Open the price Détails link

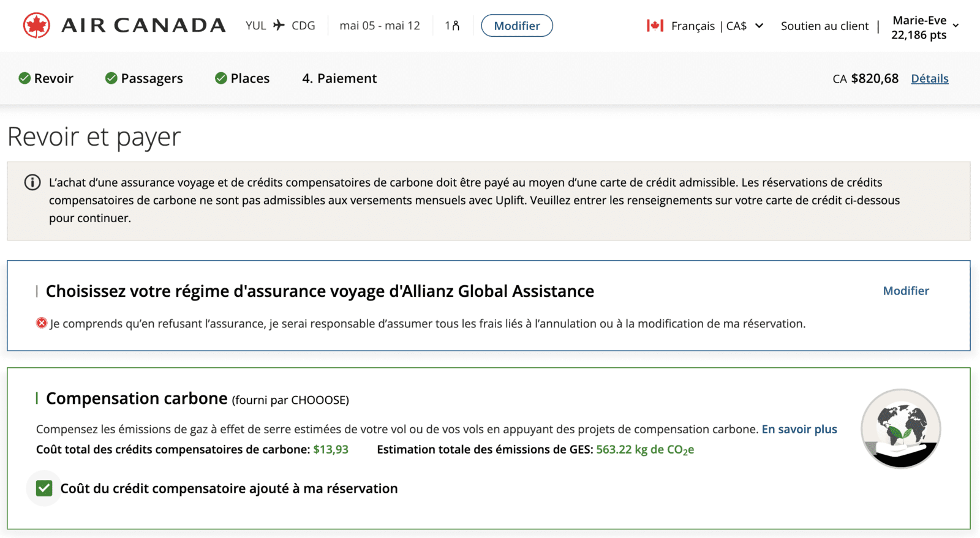click(x=930, y=78)
